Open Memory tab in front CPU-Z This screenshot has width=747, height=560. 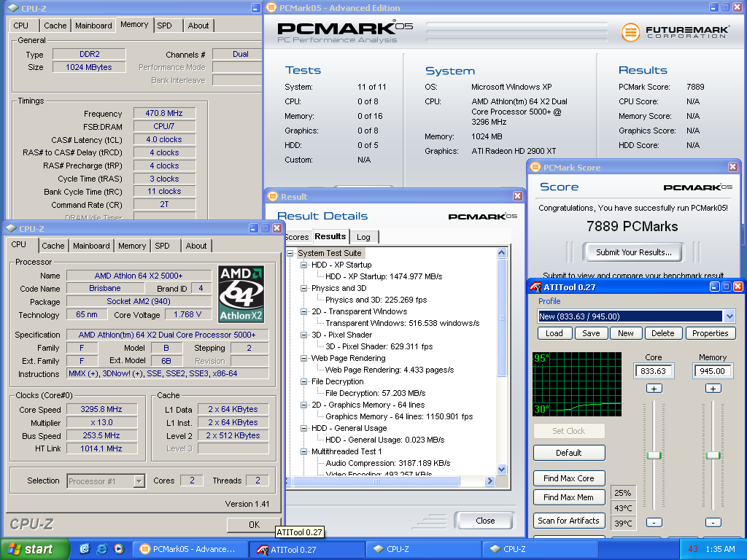tap(132, 246)
